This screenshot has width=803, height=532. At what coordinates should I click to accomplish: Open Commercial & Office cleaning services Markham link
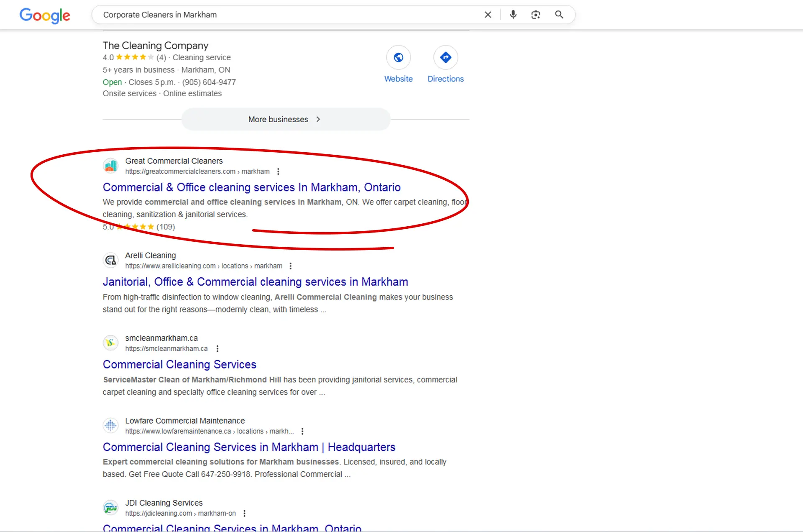click(x=251, y=187)
